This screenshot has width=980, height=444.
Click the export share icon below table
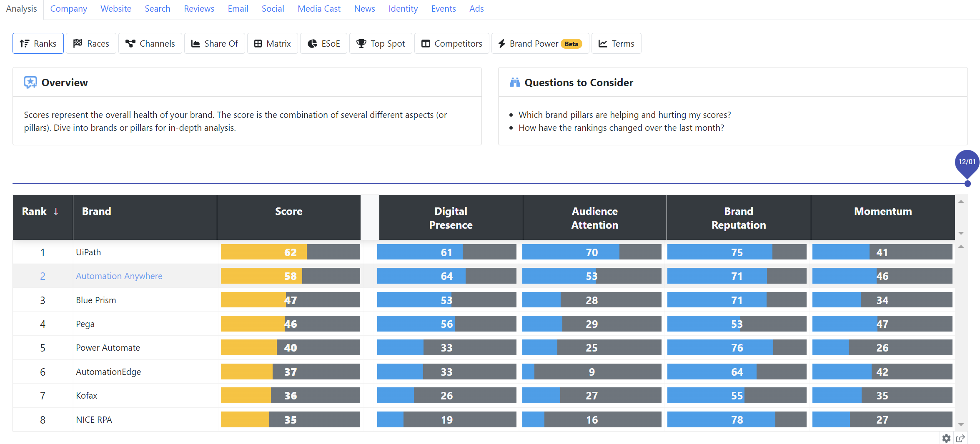(x=960, y=438)
